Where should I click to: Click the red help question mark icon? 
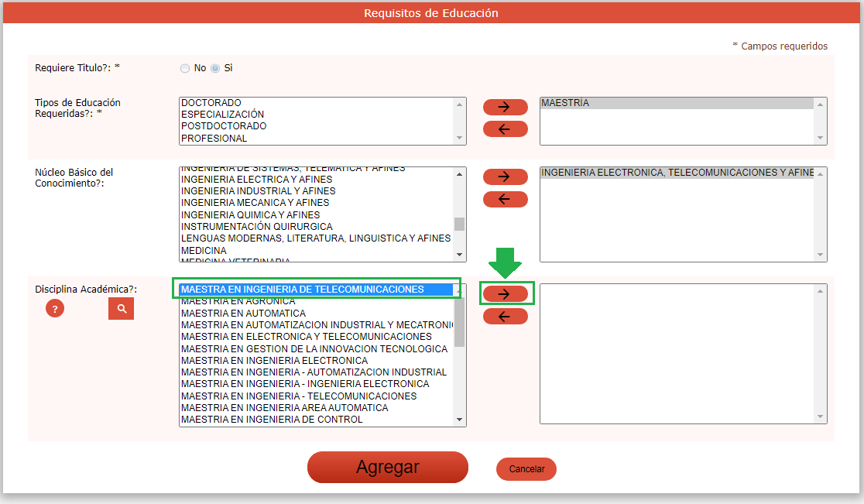(x=54, y=309)
